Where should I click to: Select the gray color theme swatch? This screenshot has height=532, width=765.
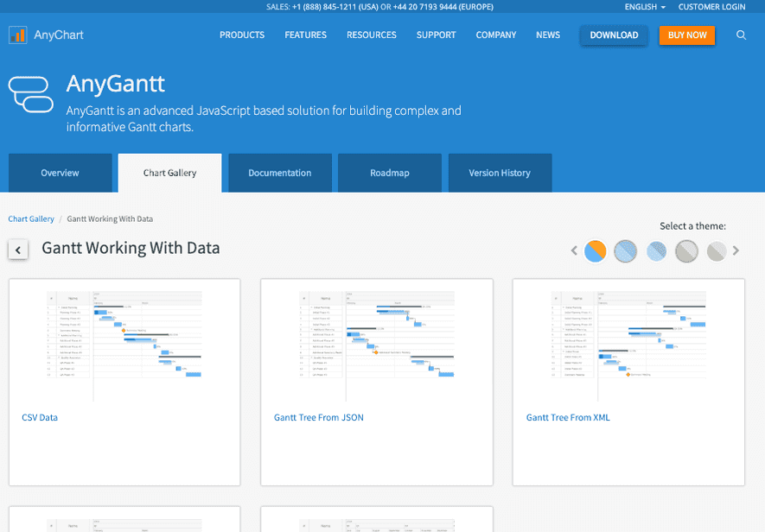[x=685, y=250]
